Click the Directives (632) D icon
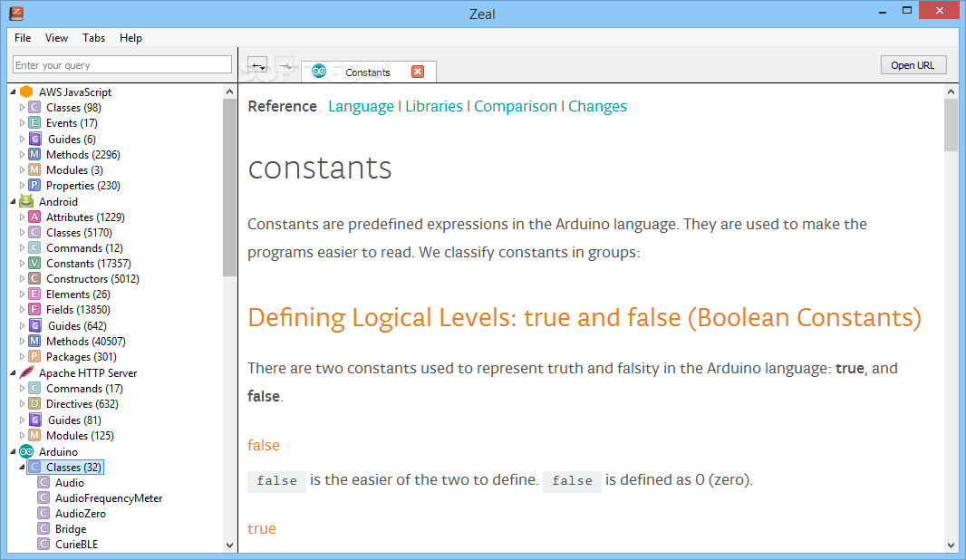The width and height of the screenshot is (966, 560). pyautogui.click(x=34, y=403)
